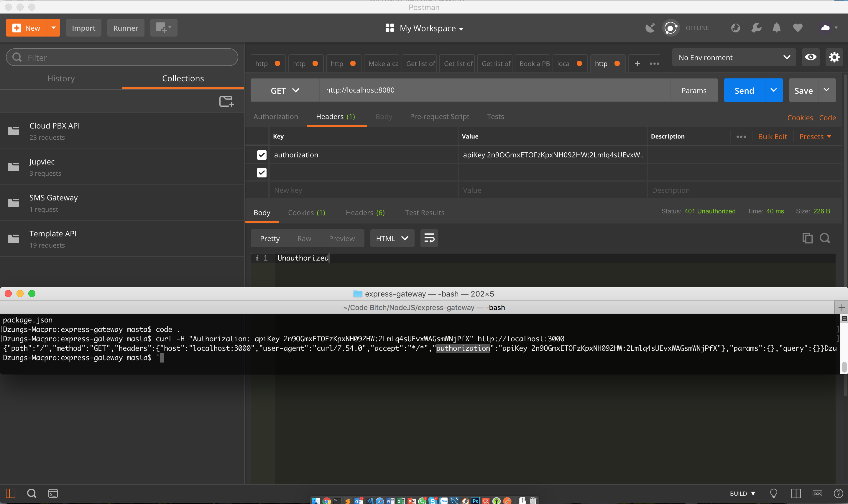Viewport: 848px width, 504px height.
Task: Open the HTML response format dropdown
Action: 392,238
